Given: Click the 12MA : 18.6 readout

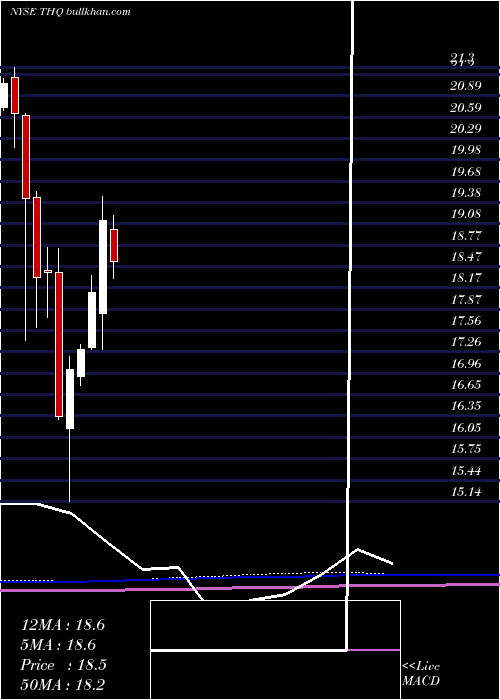Looking at the screenshot, I should coord(63,625).
